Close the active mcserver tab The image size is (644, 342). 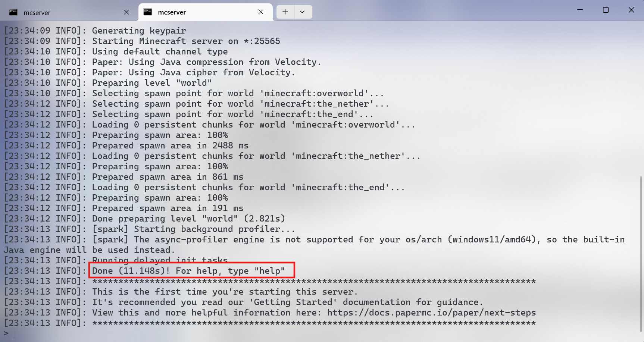coord(261,12)
